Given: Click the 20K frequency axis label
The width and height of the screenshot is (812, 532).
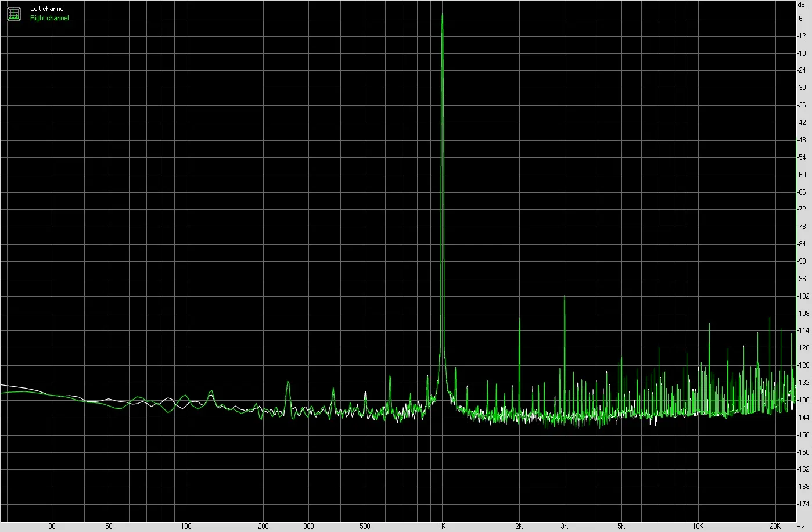Looking at the screenshot, I should pos(775,526).
